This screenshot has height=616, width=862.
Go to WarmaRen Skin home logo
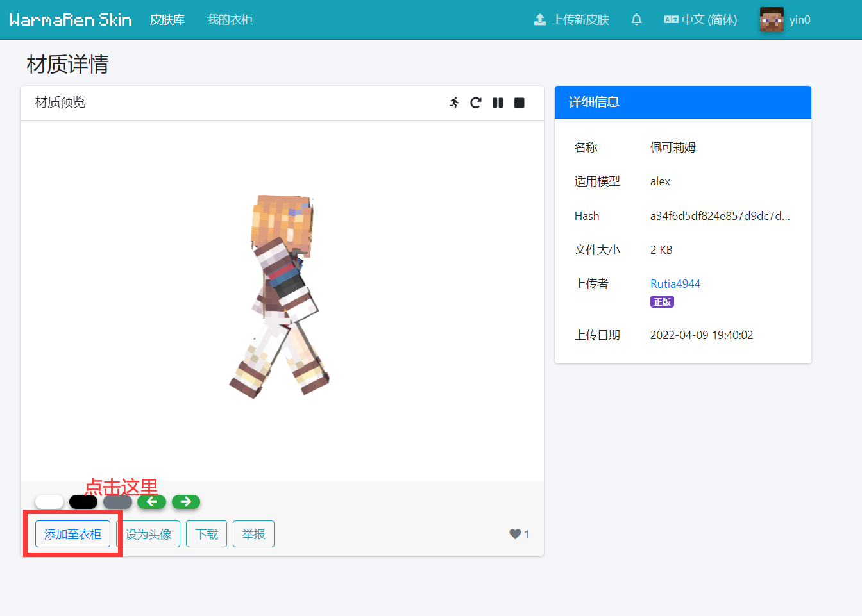point(71,20)
